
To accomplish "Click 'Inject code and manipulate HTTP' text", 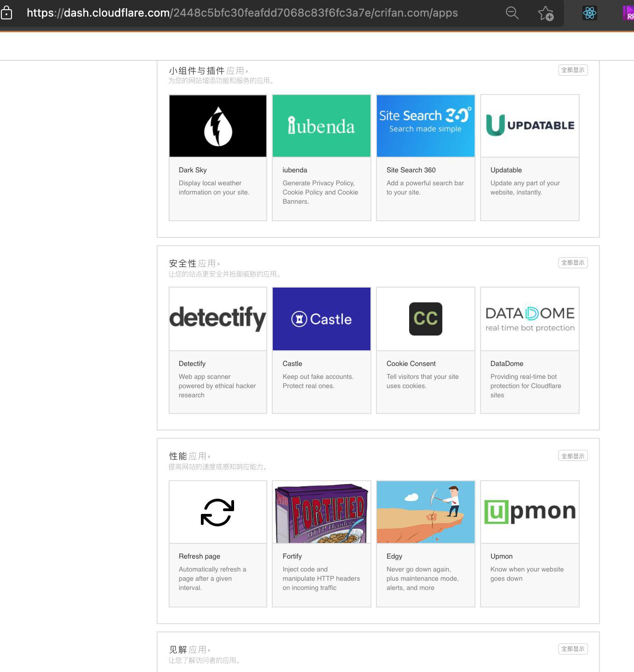I will click(321, 578).
